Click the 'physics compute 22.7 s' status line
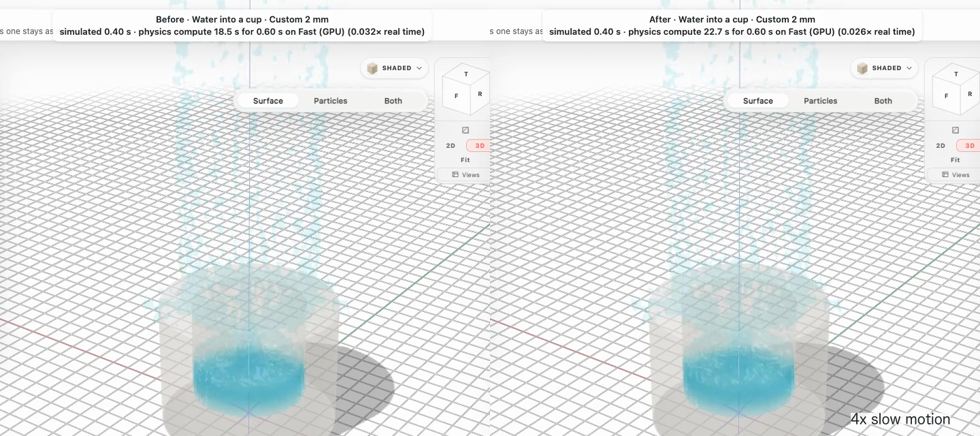980x436 pixels. point(732,32)
